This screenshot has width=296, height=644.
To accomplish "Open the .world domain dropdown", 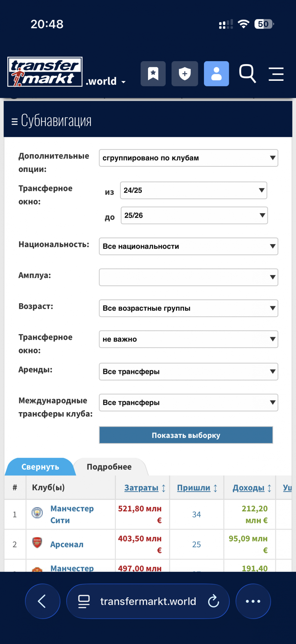I will coord(106,81).
